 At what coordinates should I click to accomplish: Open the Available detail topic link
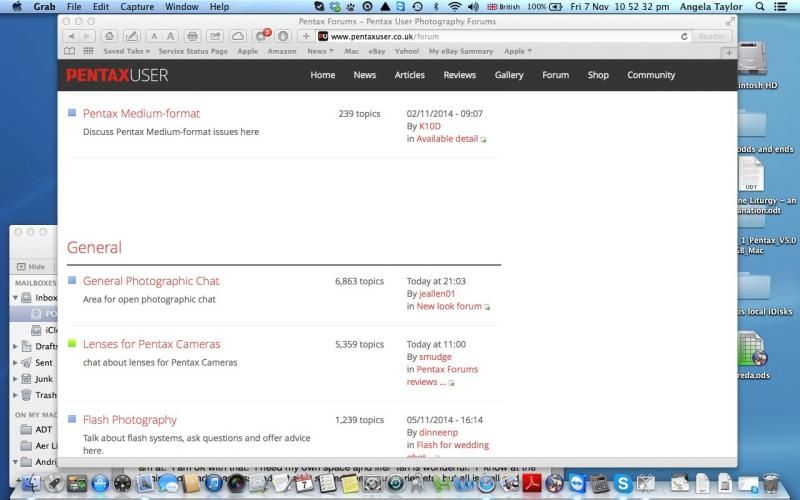447,139
